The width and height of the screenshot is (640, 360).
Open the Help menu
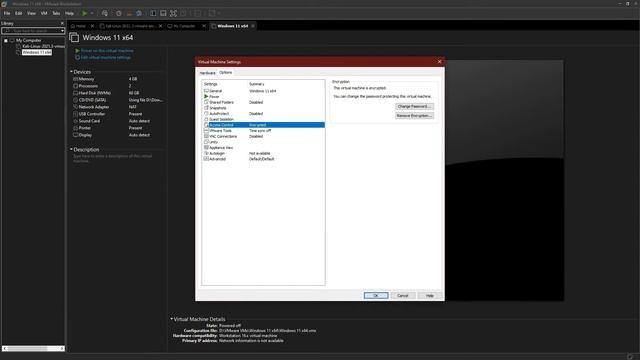click(69, 13)
